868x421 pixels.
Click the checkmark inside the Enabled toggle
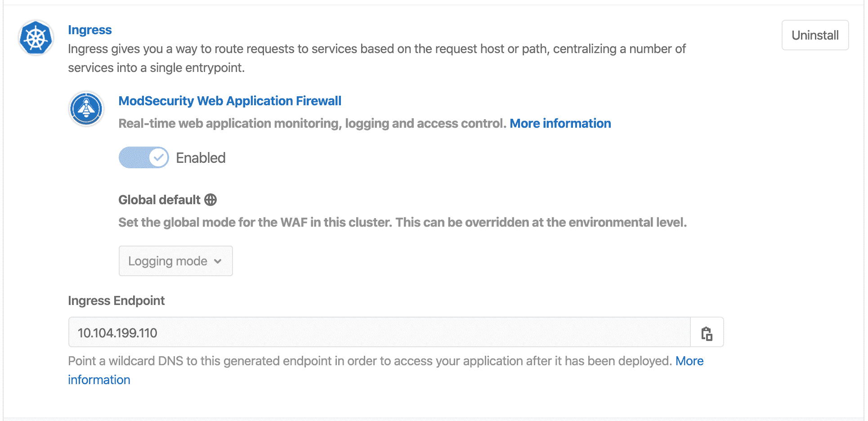point(158,157)
